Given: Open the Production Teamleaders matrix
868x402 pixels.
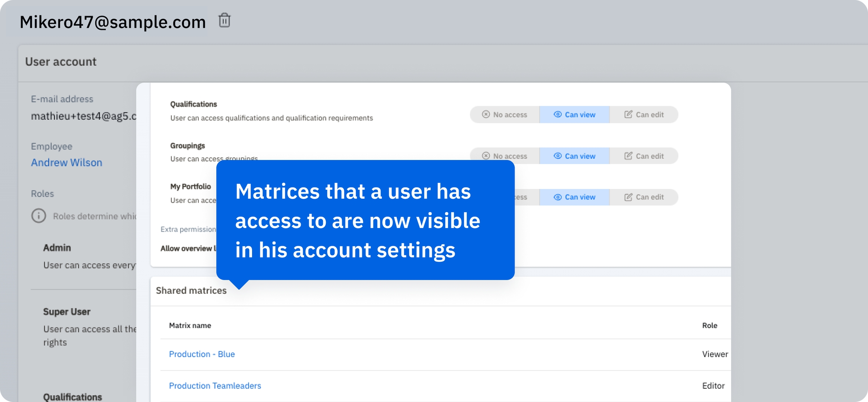Looking at the screenshot, I should (215, 386).
